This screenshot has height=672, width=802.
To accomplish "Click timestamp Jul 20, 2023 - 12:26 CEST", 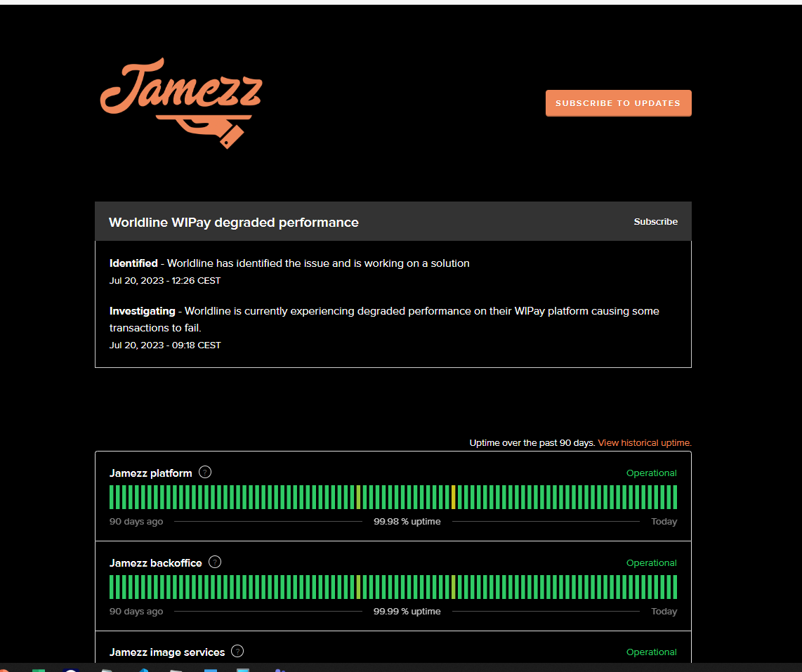I will [x=165, y=281].
